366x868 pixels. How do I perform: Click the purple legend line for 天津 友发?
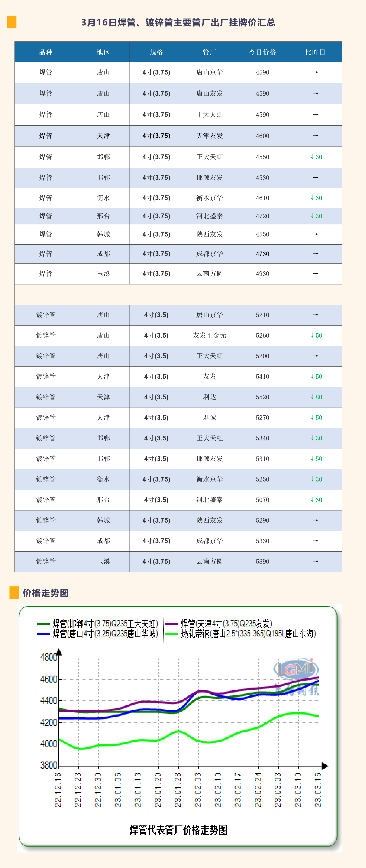pos(172,624)
